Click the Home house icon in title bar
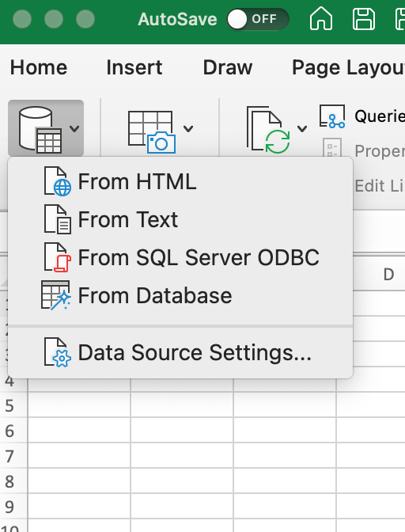Image resolution: width=405 pixels, height=532 pixels. tap(321, 19)
